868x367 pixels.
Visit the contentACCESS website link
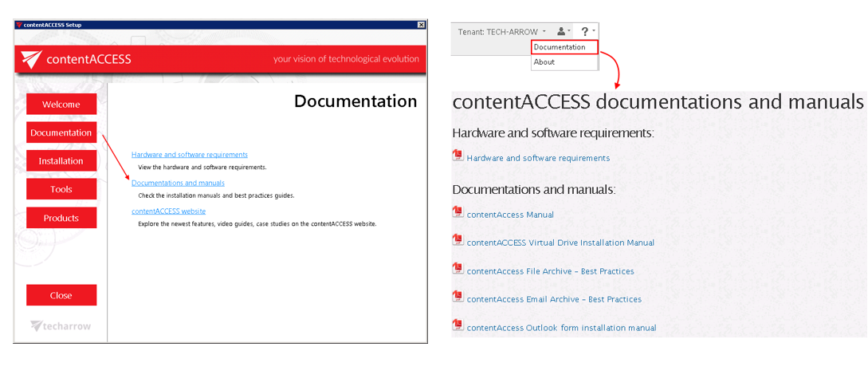(168, 211)
